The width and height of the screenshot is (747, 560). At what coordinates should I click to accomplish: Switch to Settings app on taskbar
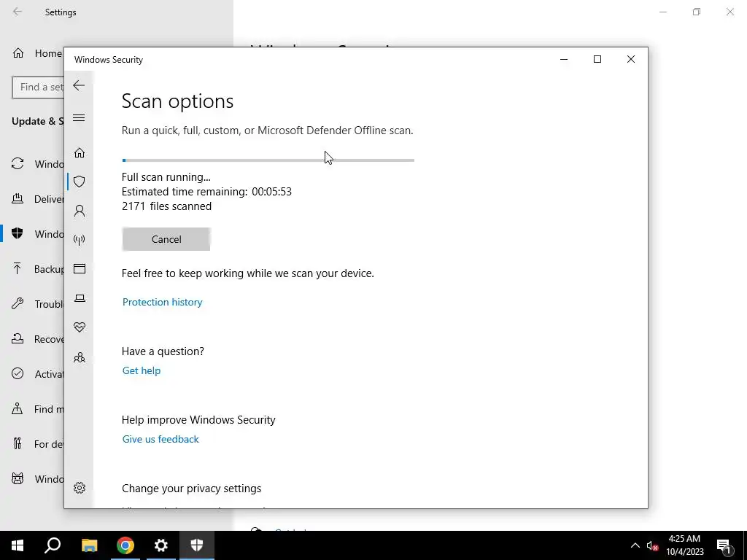[x=161, y=545]
